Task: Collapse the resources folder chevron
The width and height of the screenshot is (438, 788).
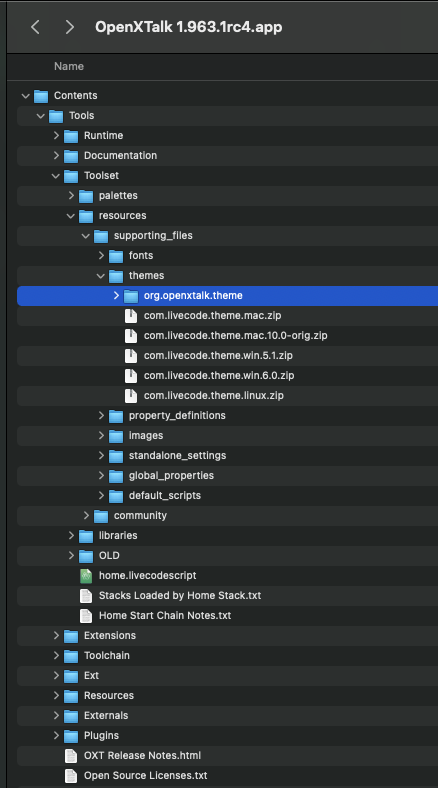Action: [71, 216]
